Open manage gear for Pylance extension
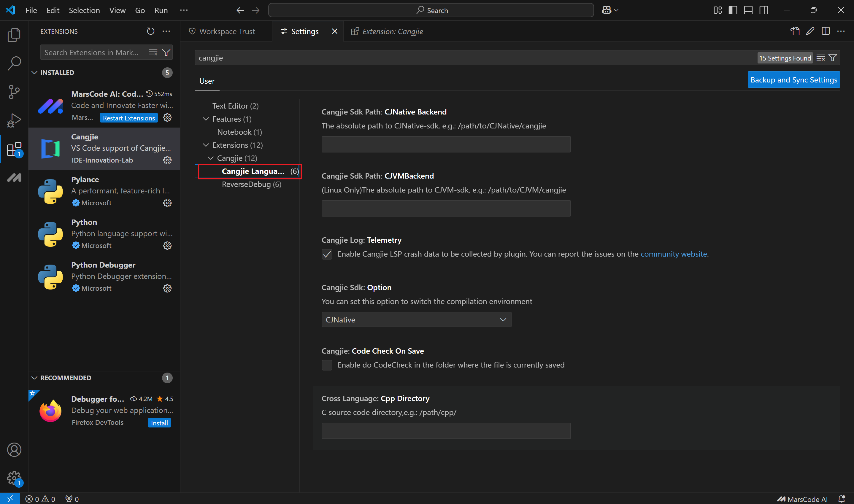 167,203
